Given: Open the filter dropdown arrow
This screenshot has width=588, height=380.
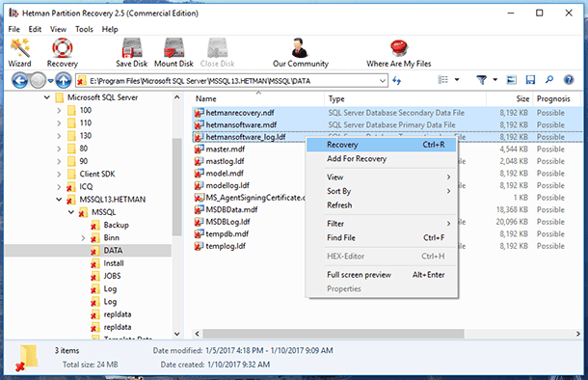Looking at the screenshot, I should point(495,79).
